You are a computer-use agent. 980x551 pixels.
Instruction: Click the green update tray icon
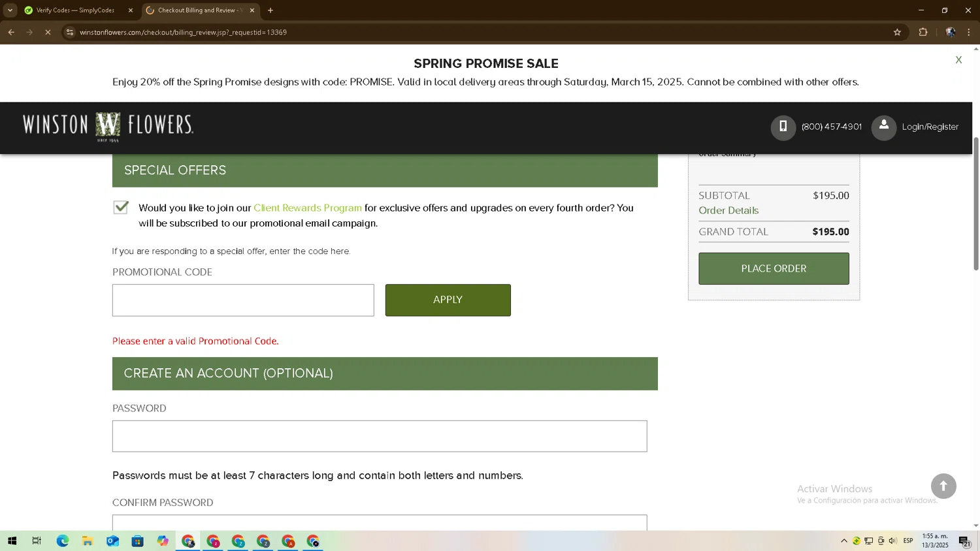coord(856,541)
